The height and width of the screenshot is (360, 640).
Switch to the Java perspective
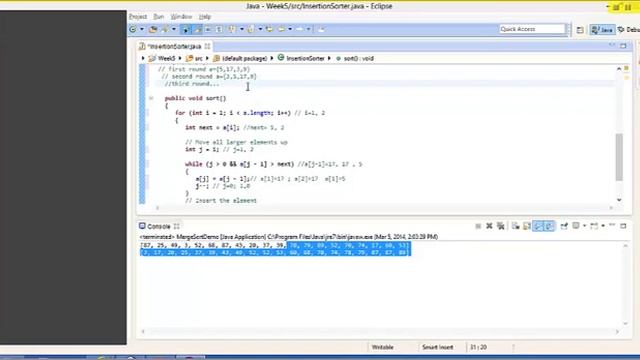(602, 30)
